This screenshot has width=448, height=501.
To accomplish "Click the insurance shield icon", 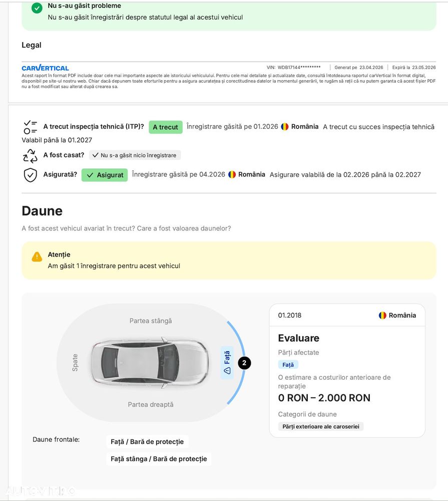I will (x=31, y=175).
